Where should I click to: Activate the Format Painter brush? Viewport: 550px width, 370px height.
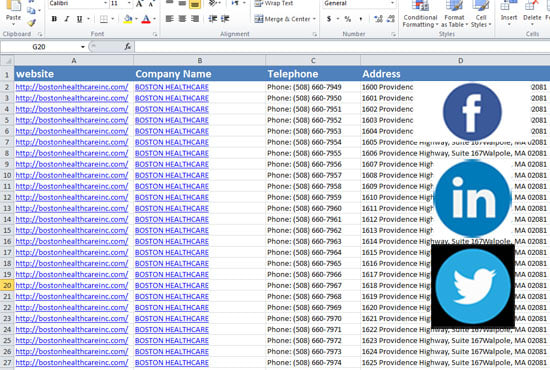31,23
